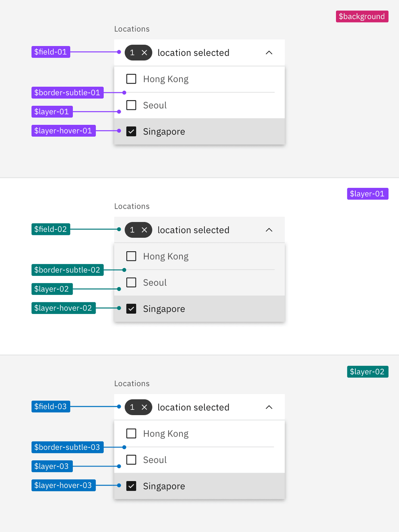This screenshot has width=399, height=532.
Task: Click the "1" count badge in the first field
Action: tap(132, 53)
